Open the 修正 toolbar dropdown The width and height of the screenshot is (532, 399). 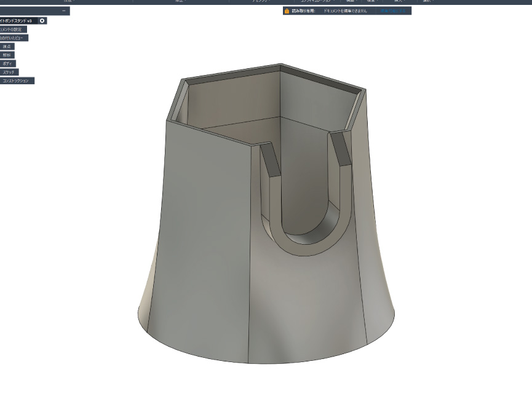point(179,1)
